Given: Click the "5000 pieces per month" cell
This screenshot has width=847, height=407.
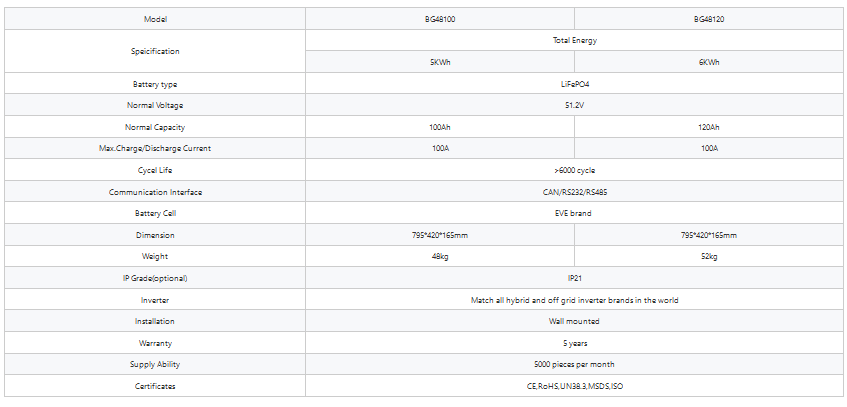Looking at the screenshot, I should 574,364.
